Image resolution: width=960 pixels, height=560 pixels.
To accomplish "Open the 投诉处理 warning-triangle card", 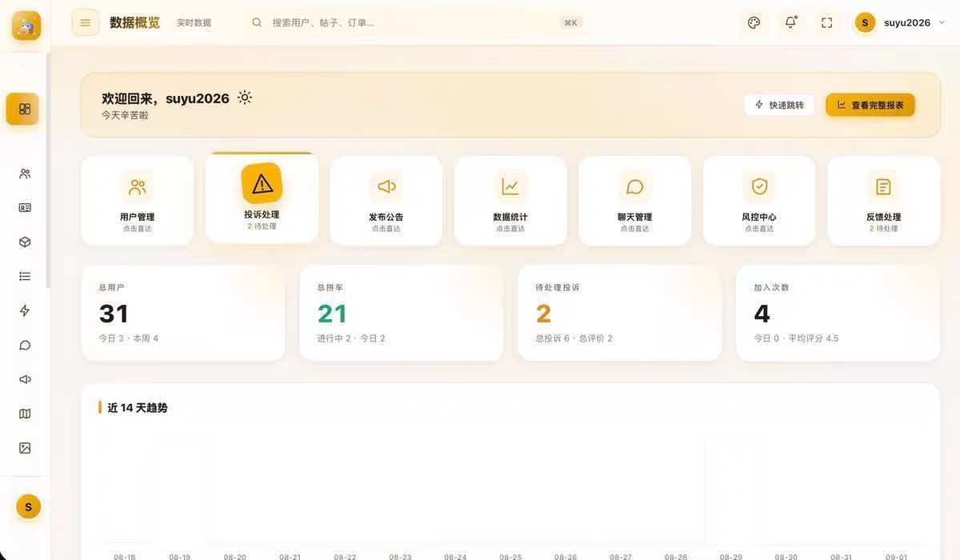I will [x=262, y=198].
